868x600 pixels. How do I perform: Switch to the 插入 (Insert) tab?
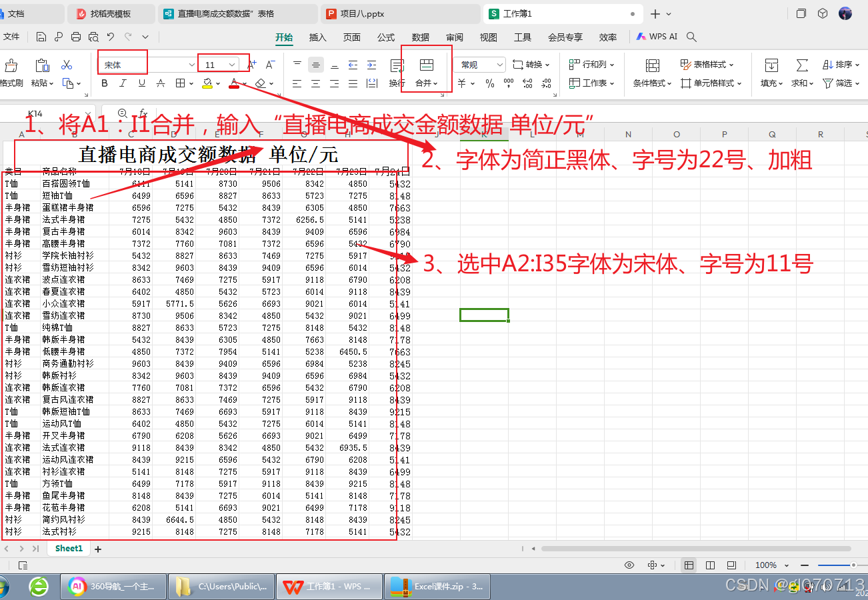(318, 37)
